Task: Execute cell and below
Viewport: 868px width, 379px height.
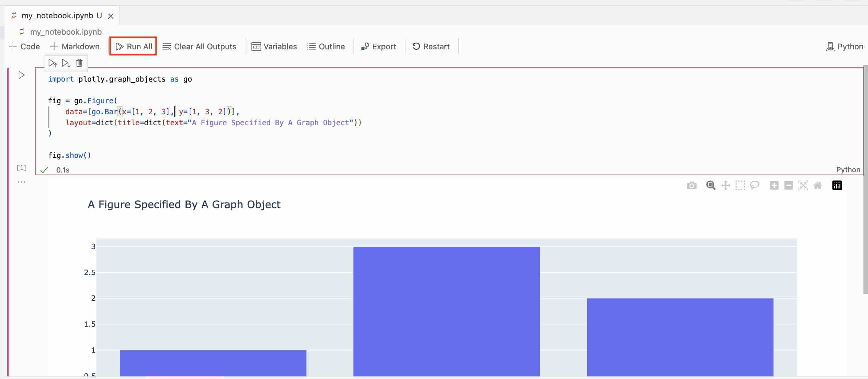Action: [x=66, y=63]
